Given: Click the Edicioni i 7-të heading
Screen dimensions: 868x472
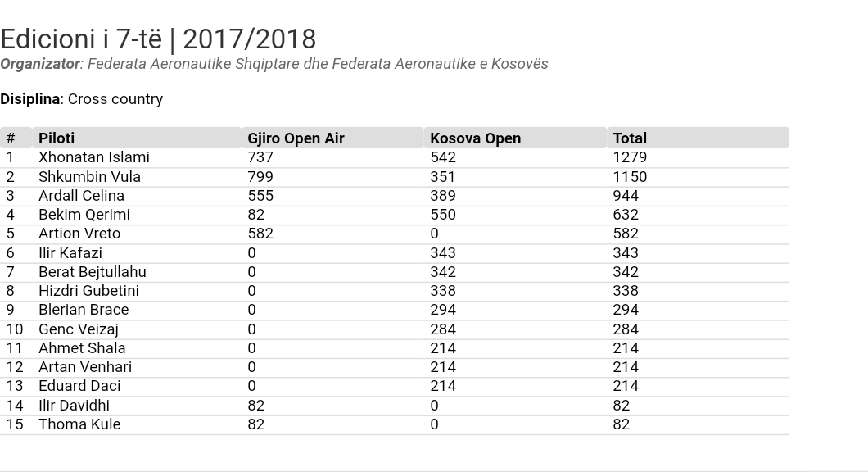Looking at the screenshot, I should click(158, 39).
